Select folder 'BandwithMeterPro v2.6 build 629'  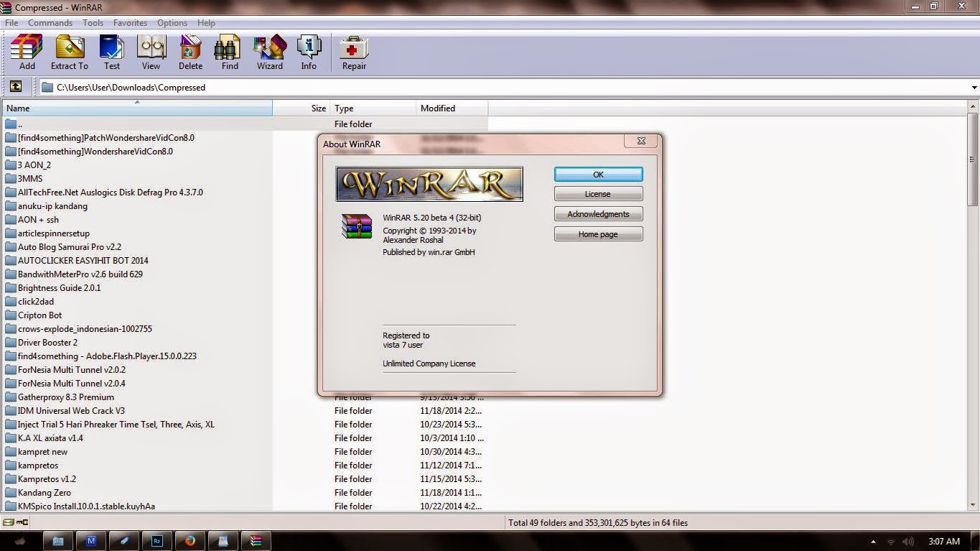(80, 274)
